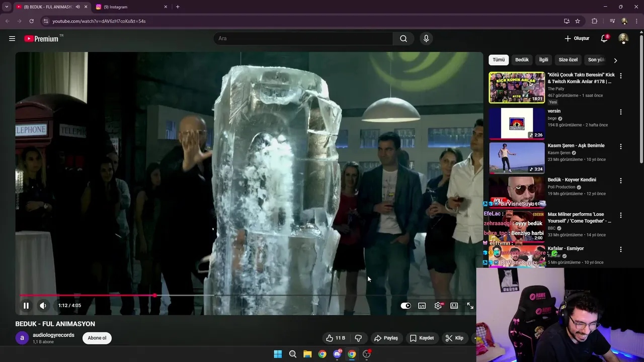This screenshot has height=362, width=644.
Task: Focus the Ara search field
Action: [x=303, y=39]
